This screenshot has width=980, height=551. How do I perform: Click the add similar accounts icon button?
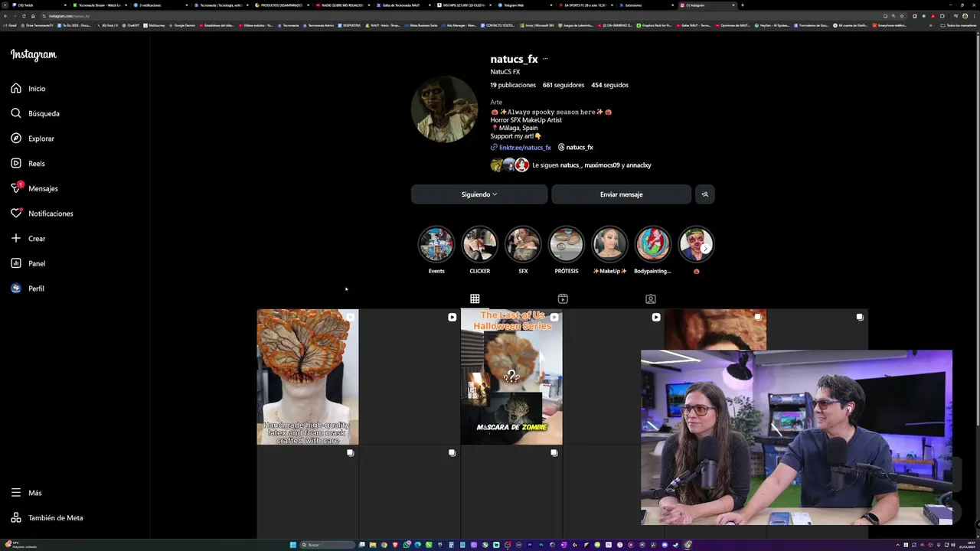coord(704,194)
